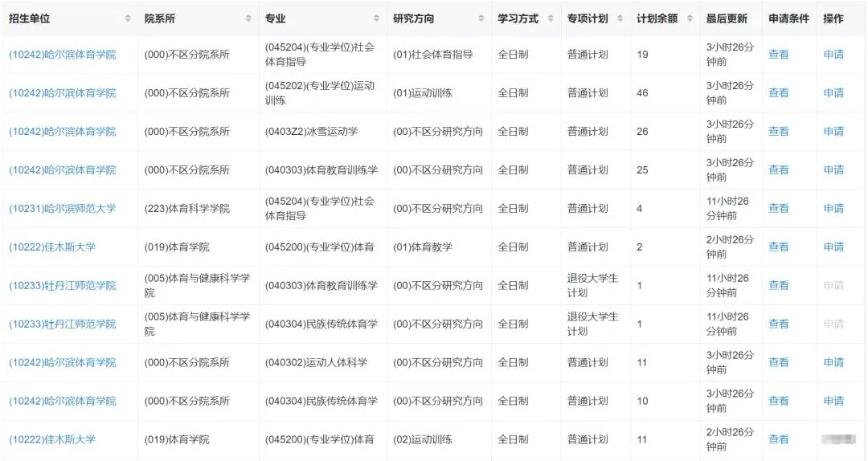Click 申请 for 佳木斯大学 体育教学 row
This screenshot has width=868, height=461.
coord(833,247)
